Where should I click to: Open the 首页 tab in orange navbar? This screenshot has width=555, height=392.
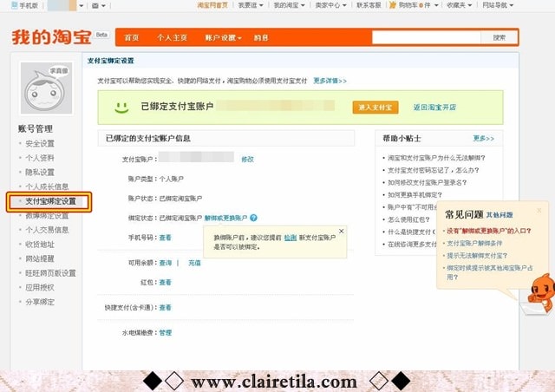(x=131, y=38)
